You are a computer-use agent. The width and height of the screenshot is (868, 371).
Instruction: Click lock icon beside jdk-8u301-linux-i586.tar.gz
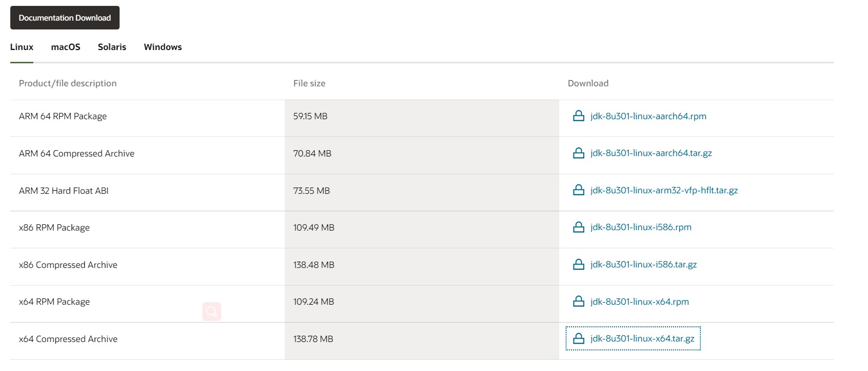[578, 265]
